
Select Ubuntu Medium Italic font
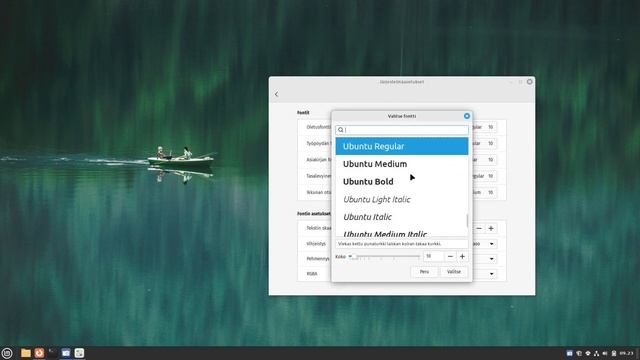coord(402,231)
